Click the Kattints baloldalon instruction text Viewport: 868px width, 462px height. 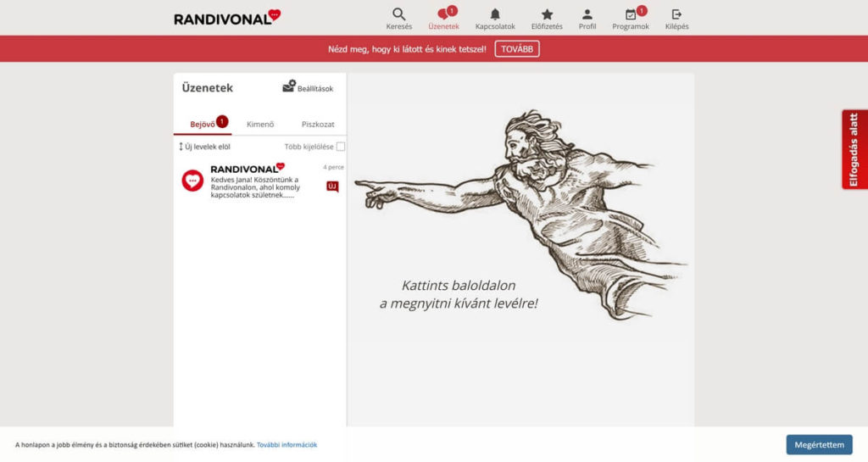coord(459,294)
